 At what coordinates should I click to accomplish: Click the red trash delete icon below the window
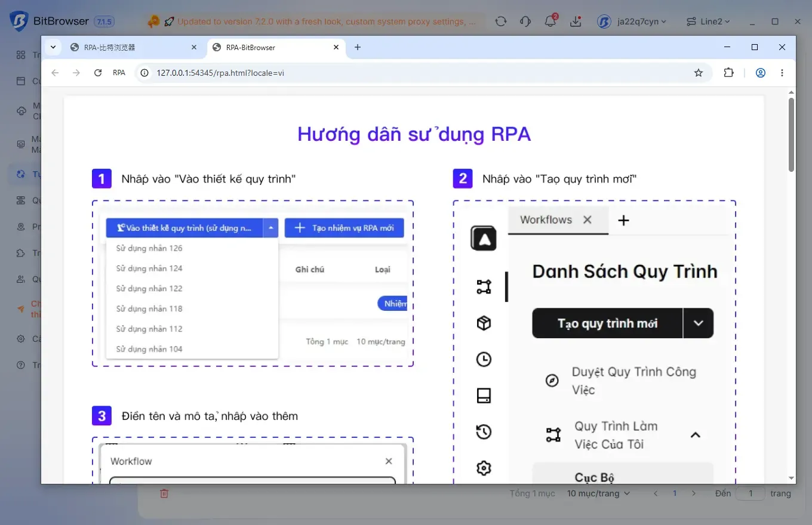(x=164, y=493)
